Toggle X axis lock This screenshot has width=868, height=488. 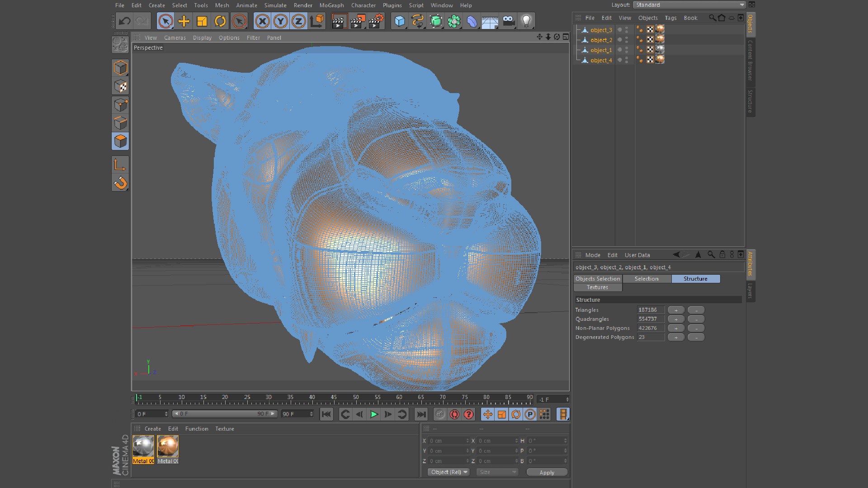coord(262,21)
